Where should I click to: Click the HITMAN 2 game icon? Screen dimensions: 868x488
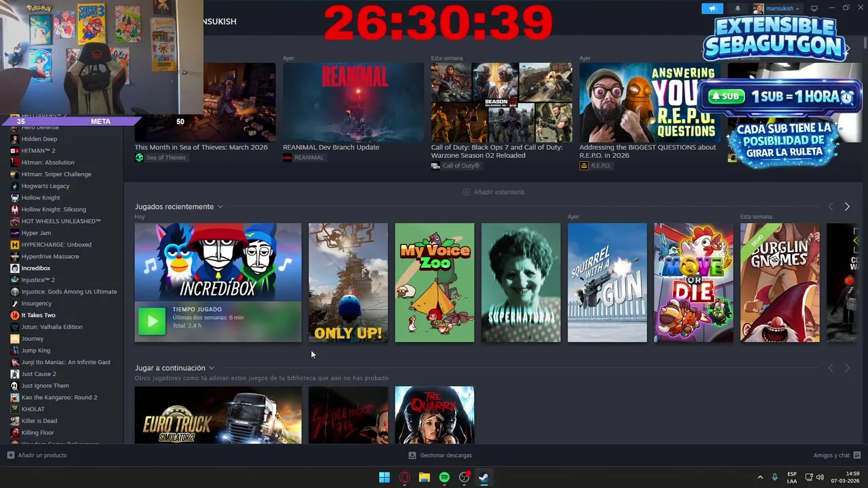(15, 150)
